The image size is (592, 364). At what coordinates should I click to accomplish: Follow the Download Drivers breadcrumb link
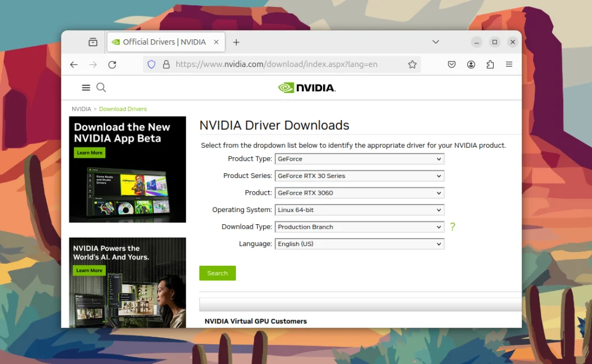(123, 109)
